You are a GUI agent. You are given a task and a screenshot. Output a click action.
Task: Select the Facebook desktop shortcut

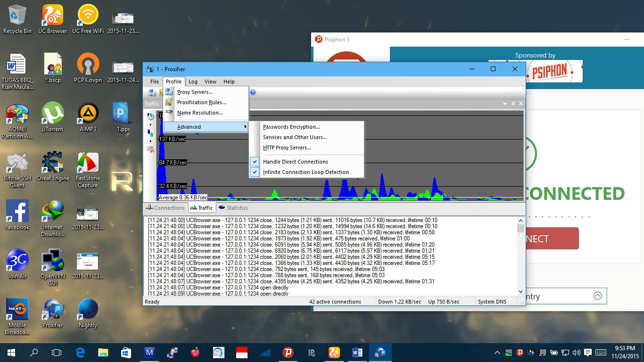[x=17, y=215]
